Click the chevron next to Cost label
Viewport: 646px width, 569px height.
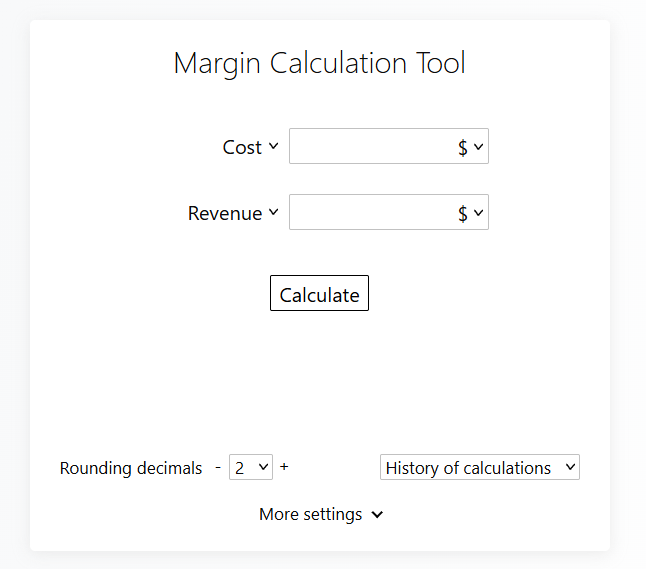pyautogui.click(x=273, y=147)
